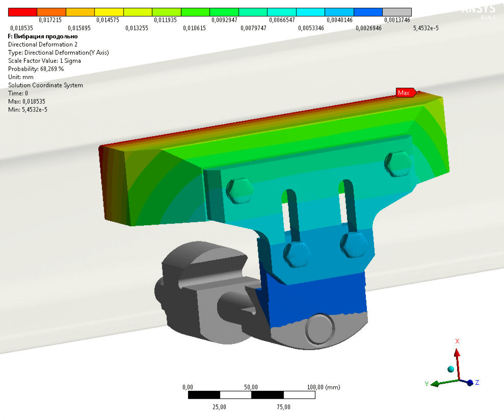This screenshot has height=420, width=504.
Task: Click ruler label '0,00'
Action: [188, 387]
